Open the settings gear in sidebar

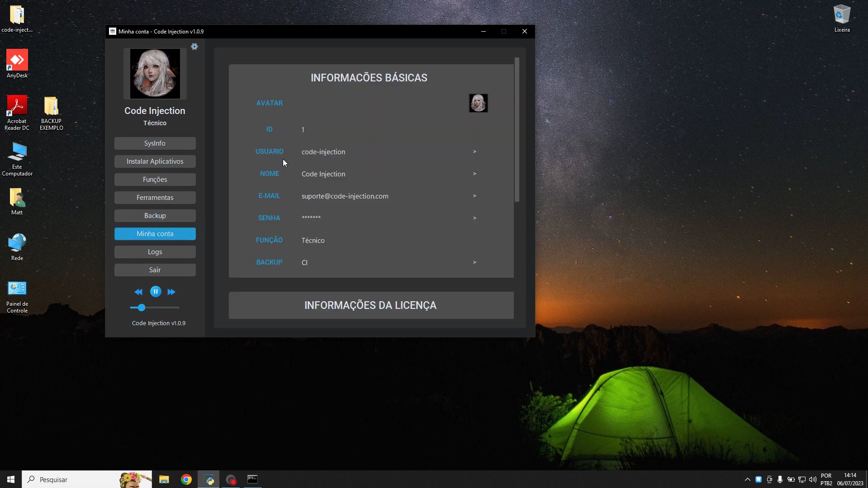(x=194, y=47)
